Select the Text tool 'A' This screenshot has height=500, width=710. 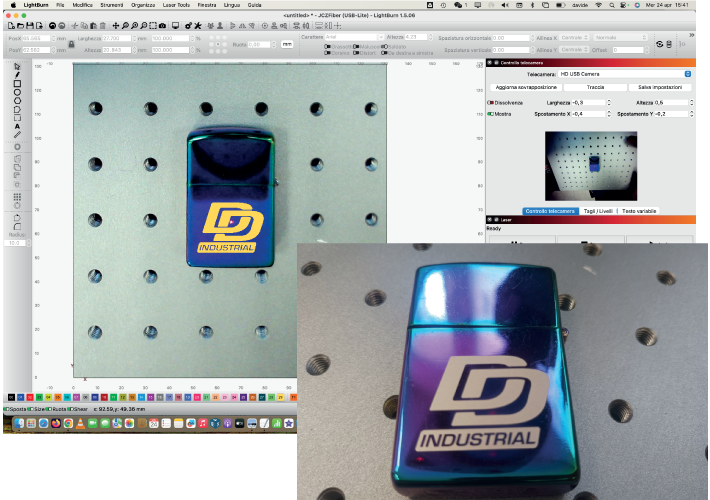(x=17, y=126)
